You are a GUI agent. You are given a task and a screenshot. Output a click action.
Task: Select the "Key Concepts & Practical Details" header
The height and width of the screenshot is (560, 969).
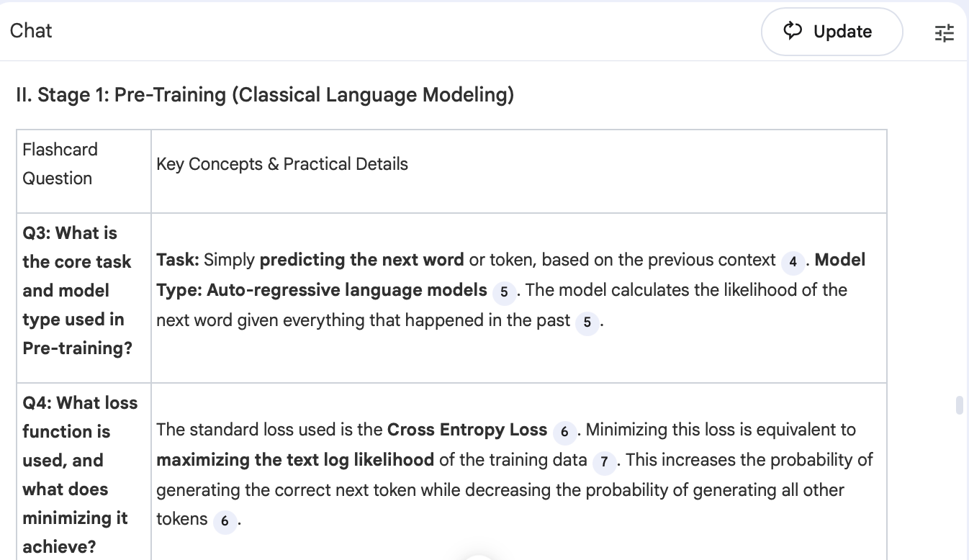click(x=281, y=164)
